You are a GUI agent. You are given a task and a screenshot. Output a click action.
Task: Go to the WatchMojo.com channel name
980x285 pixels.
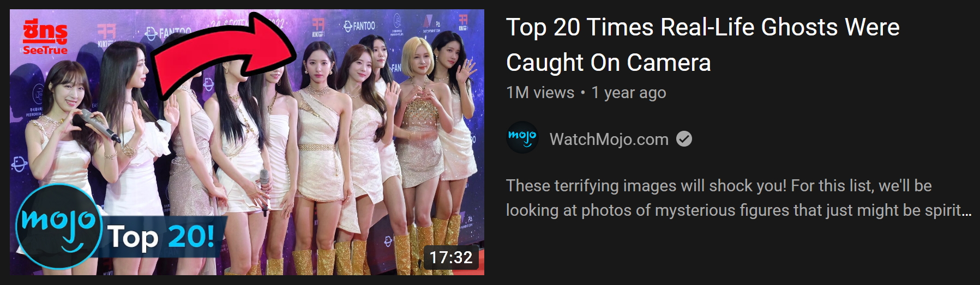pyautogui.click(x=609, y=140)
